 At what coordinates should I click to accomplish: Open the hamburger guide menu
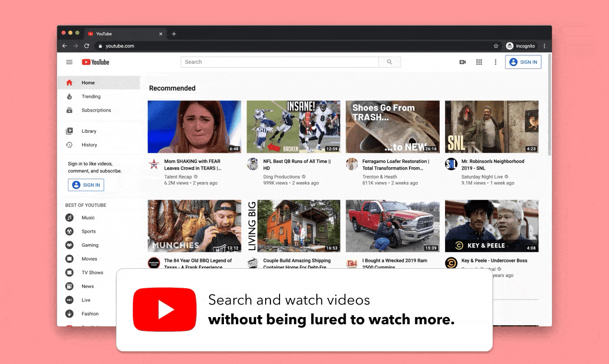coord(70,62)
